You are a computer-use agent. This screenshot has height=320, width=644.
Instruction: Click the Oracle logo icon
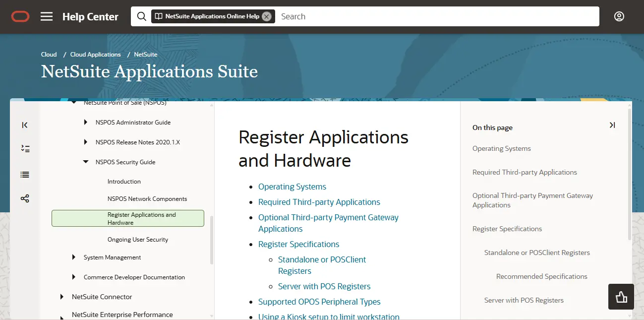tap(20, 16)
